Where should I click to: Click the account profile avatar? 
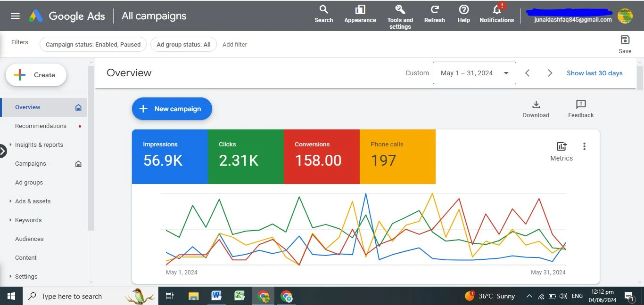[625, 16]
